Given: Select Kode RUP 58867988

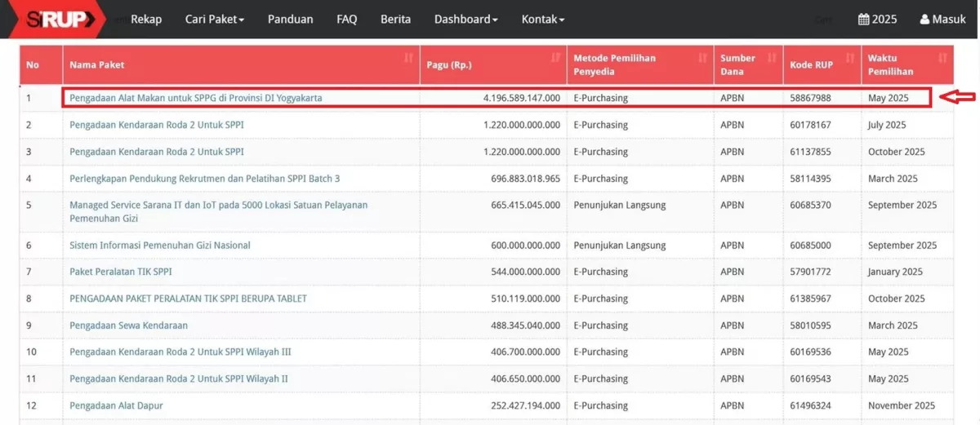Looking at the screenshot, I should tap(810, 98).
